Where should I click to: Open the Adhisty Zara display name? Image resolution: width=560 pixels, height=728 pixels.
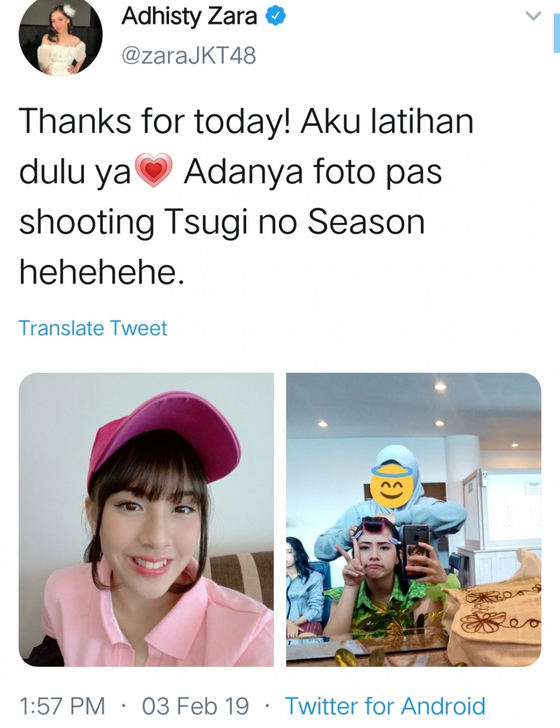click(x=189, y=16)
